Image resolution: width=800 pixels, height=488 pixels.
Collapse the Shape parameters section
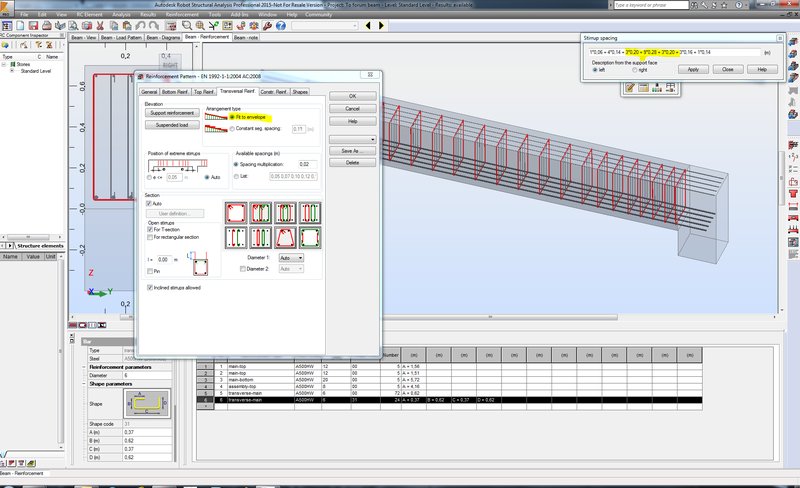85,384
